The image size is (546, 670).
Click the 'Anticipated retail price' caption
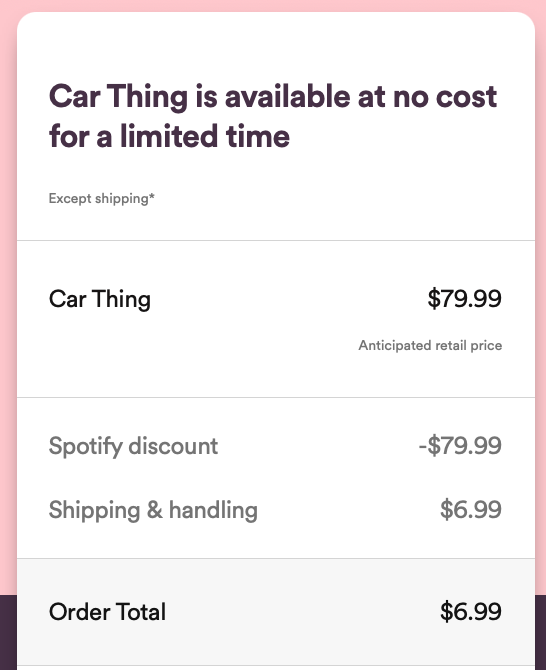430,345
